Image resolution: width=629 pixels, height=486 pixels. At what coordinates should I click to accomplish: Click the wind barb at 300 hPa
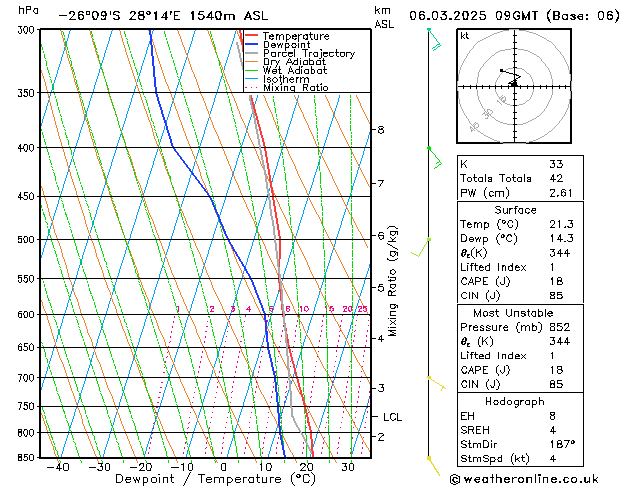click(433, 38)
